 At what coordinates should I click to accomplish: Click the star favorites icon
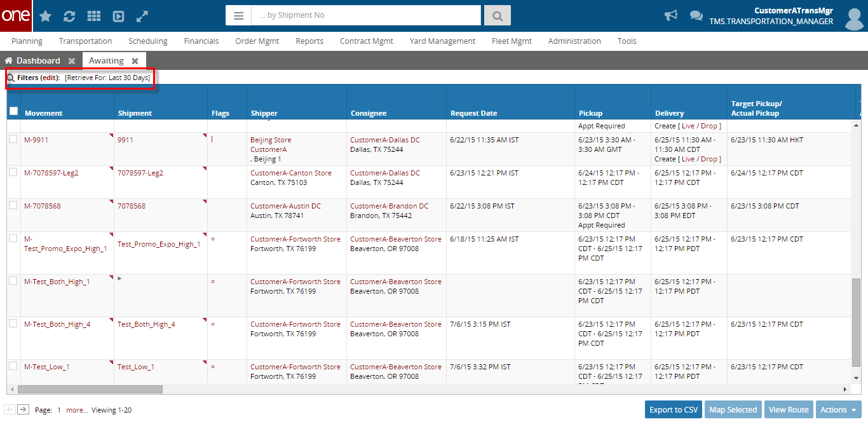[46, 17]
